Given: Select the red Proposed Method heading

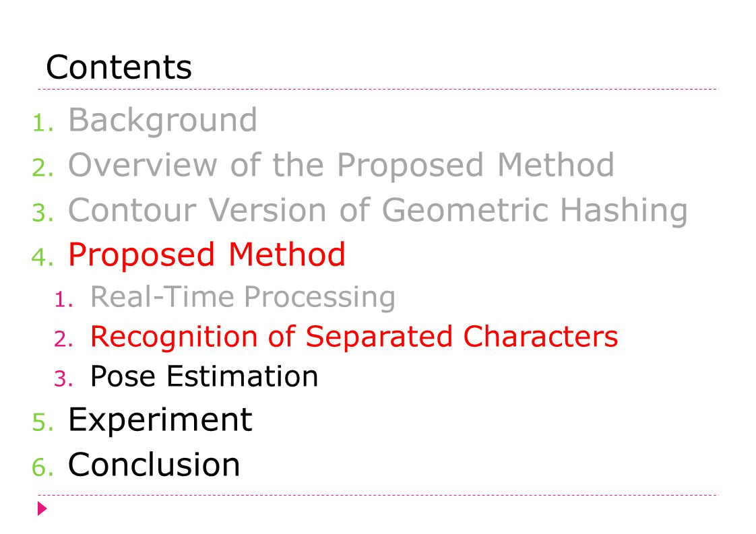Looking at the screenshot, I should coord(206,255).
